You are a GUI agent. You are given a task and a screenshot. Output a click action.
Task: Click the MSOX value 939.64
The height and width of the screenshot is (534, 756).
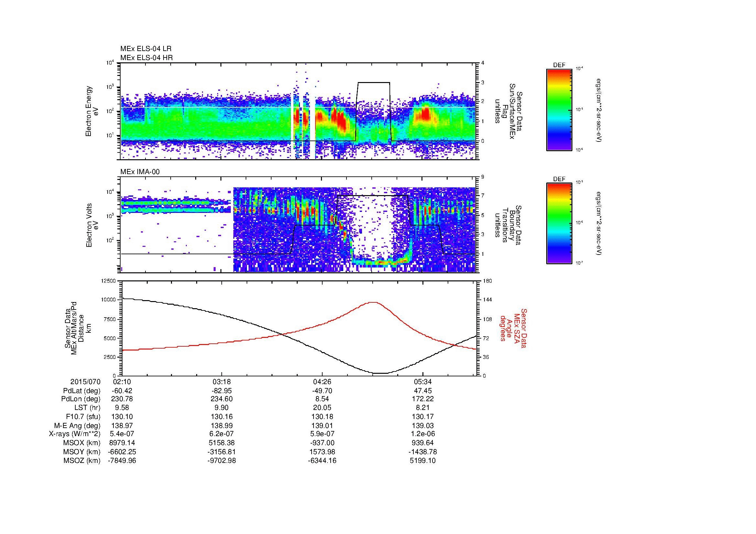(422, 443)
